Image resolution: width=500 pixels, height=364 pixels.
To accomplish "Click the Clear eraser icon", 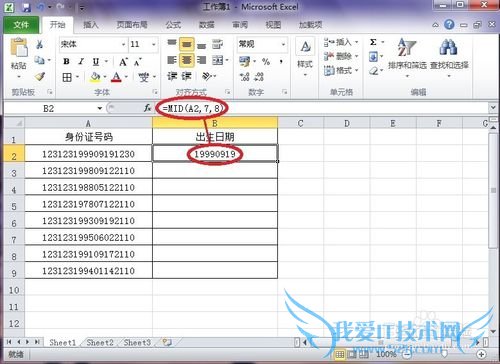I will tap(374, 71).
